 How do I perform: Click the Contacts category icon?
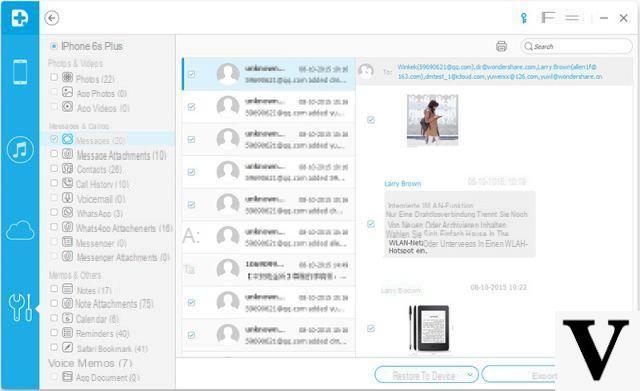[x=67, y=168]
